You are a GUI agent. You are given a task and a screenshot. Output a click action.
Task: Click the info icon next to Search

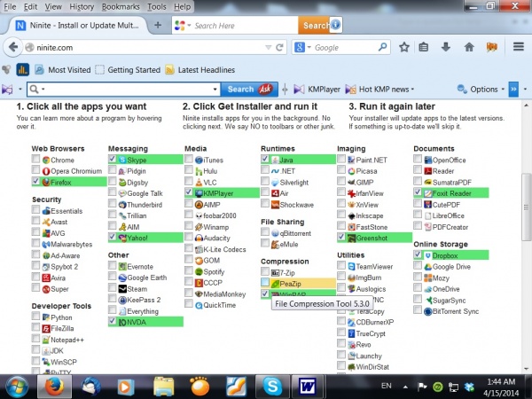pyautogui.click(x=335, y=25)
